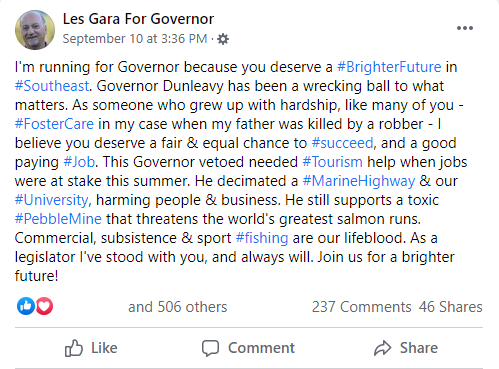Open the three-dot post options menu
This screenshot has height=369, width=499.
(x=465, y=28)
